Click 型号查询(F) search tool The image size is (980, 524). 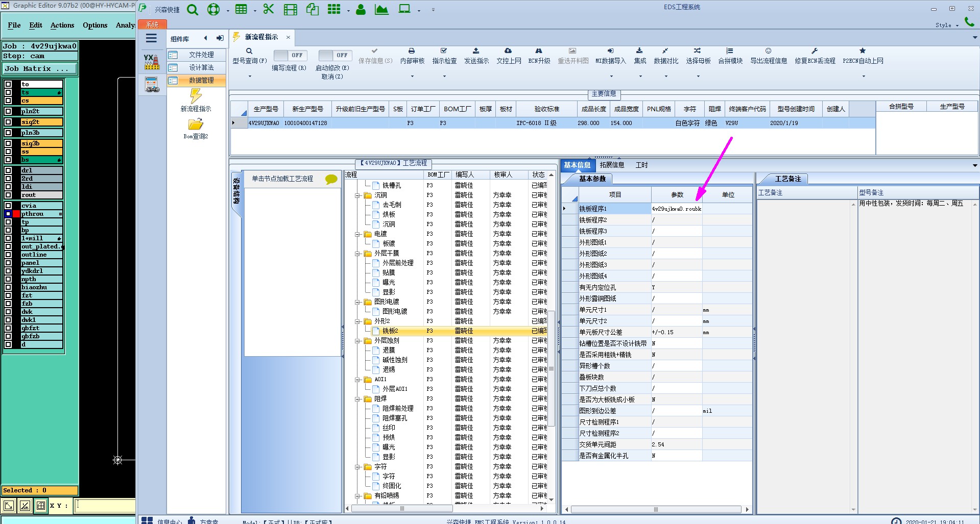[250, 56]
